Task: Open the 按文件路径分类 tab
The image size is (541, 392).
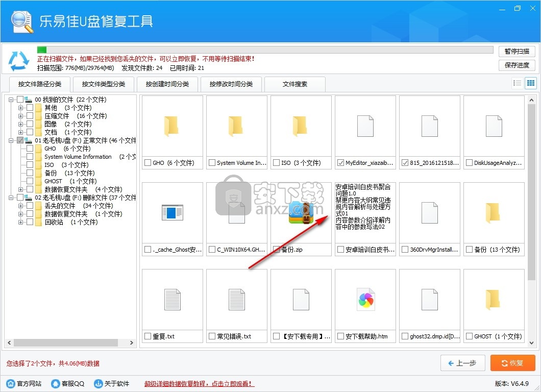Action: (x=40, y=84)
